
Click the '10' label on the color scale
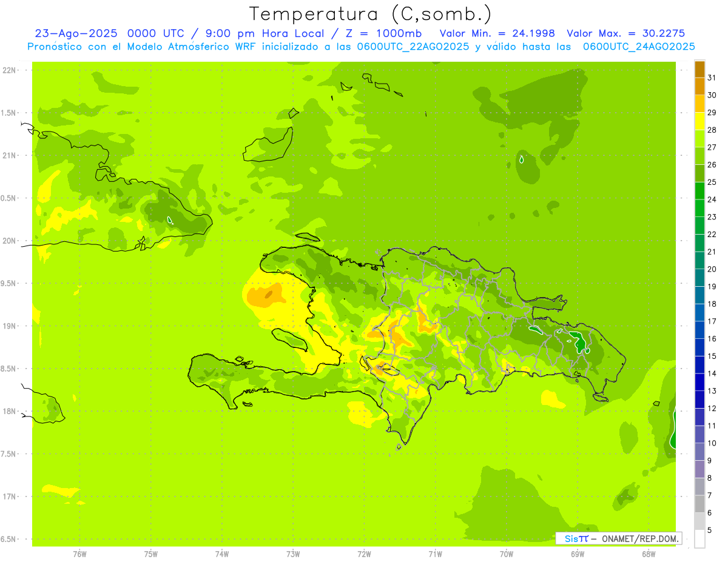point(712,443)
